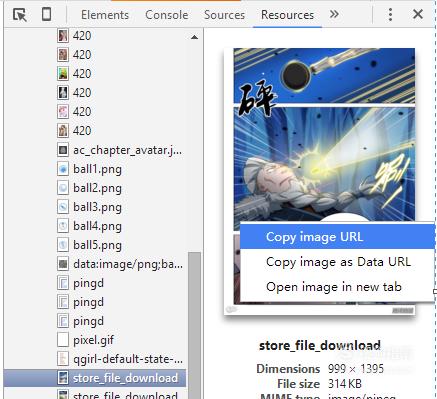Click the qgirl-default-state thumbnail icon
This screenshot has width=437, height=399.
(63, 359)
